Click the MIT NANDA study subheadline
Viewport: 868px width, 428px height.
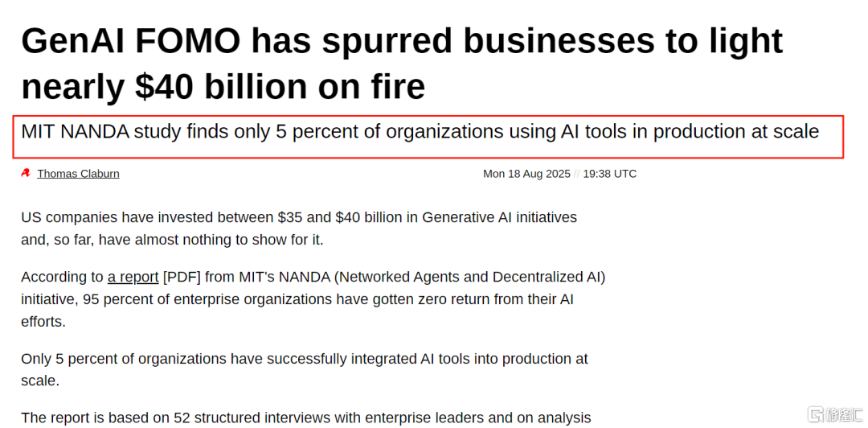tap(420, 131)
